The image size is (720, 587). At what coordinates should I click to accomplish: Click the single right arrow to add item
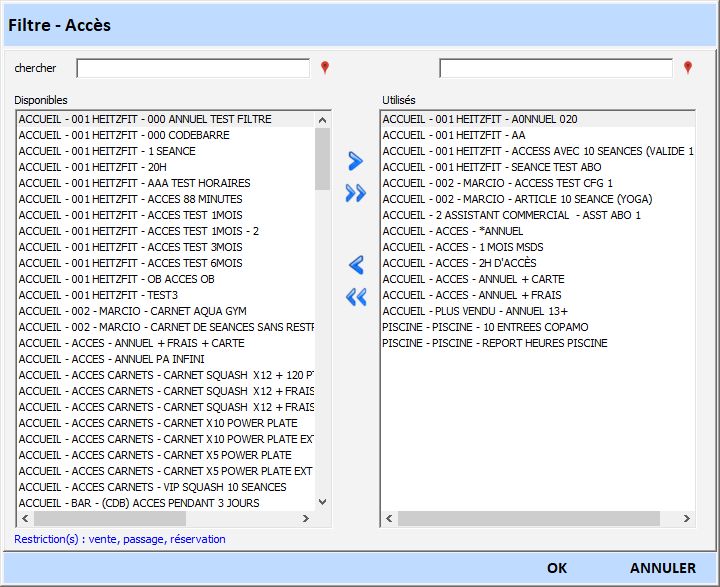tap(355, 161)
